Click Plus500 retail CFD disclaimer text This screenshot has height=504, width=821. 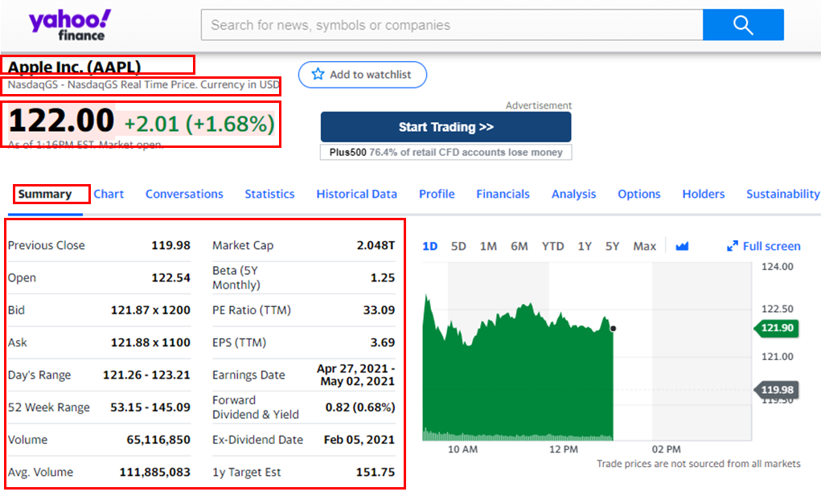445,152
